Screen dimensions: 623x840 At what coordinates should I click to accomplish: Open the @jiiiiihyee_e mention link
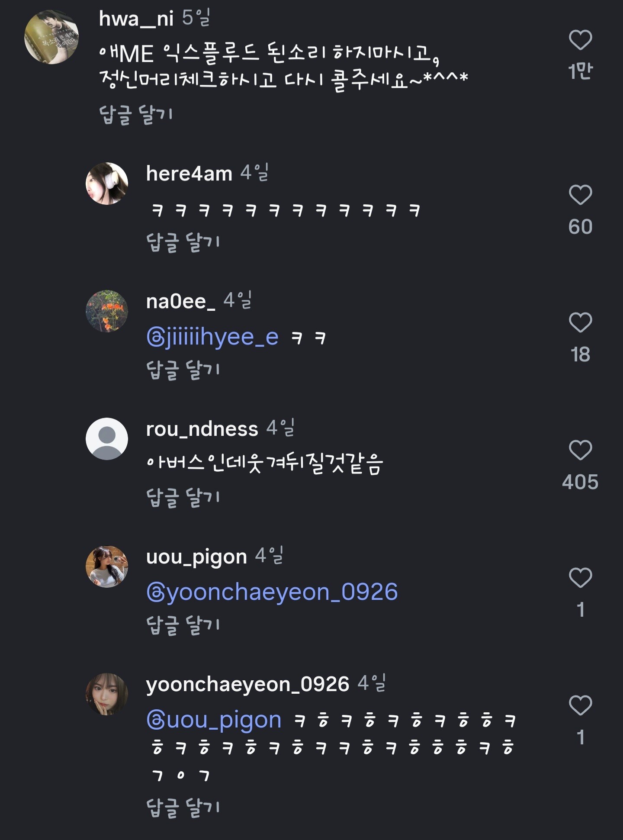(212, 337)
